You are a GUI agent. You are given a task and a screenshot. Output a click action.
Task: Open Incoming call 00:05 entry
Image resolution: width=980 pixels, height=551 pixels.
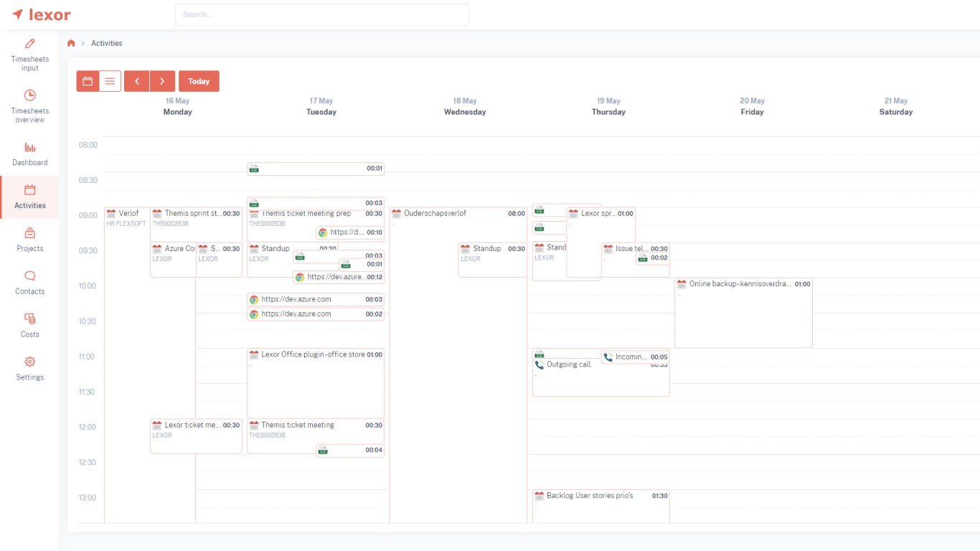(636, 357)
